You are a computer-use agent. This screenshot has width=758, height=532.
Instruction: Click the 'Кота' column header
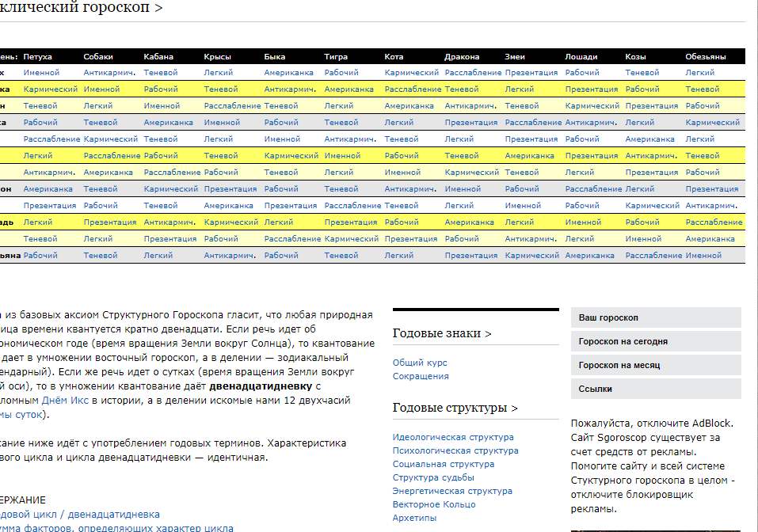[x=394, y=56]
